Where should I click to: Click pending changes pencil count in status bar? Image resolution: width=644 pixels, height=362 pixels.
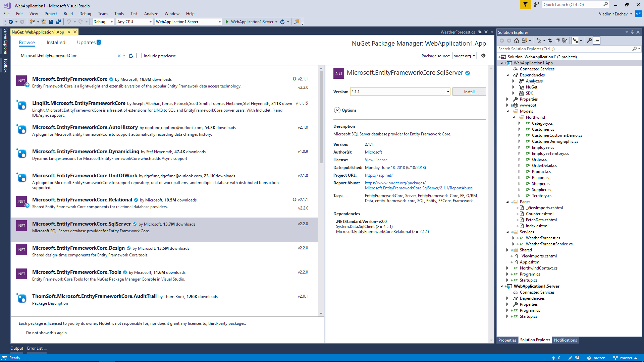(x=574, y=358)
